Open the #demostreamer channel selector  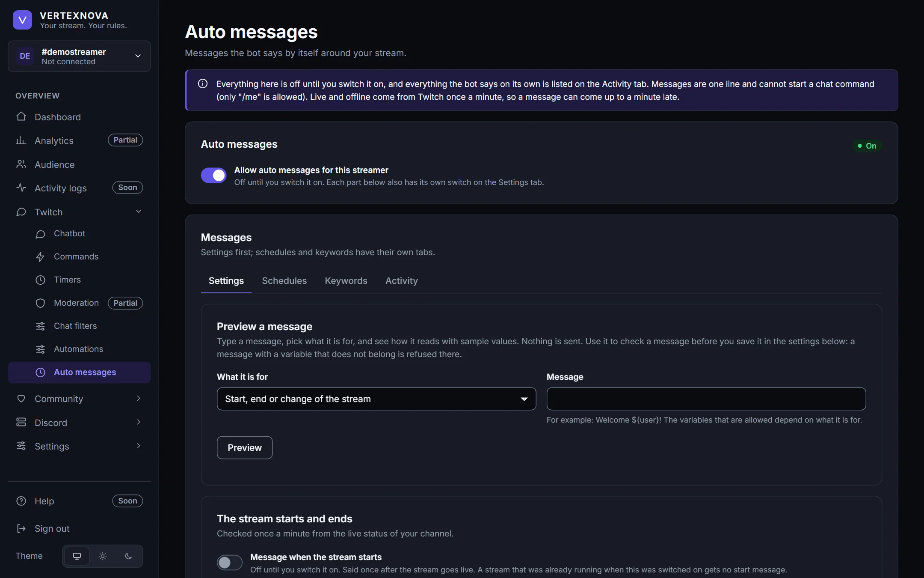79,56
